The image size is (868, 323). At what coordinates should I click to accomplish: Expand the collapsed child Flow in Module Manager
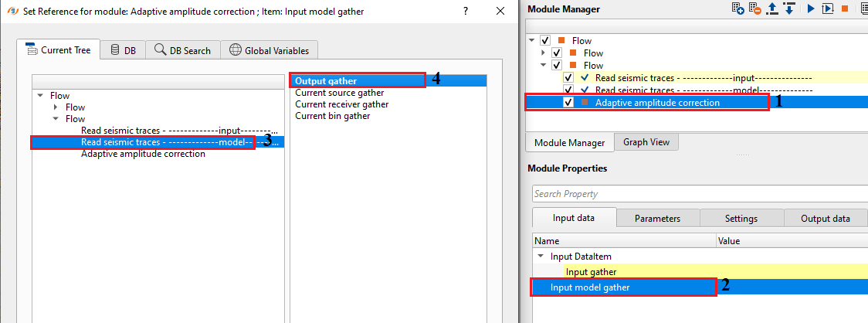544,53
